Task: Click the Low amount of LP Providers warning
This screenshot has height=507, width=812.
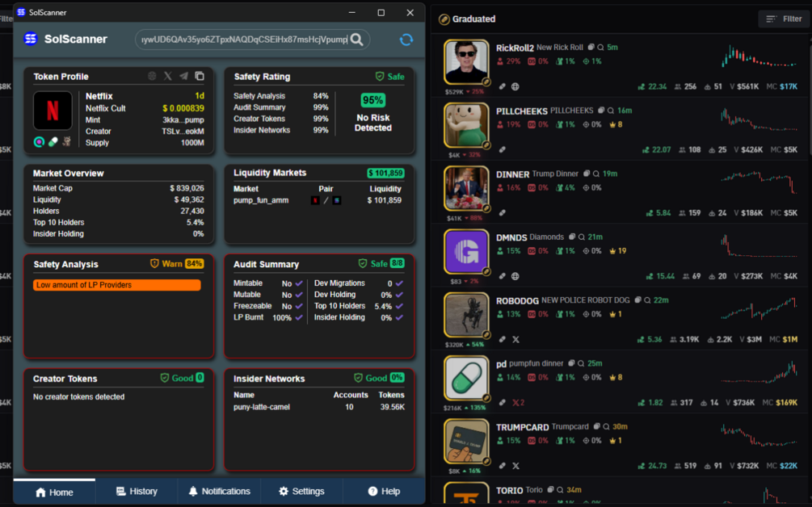Action: tap(117, 284)
